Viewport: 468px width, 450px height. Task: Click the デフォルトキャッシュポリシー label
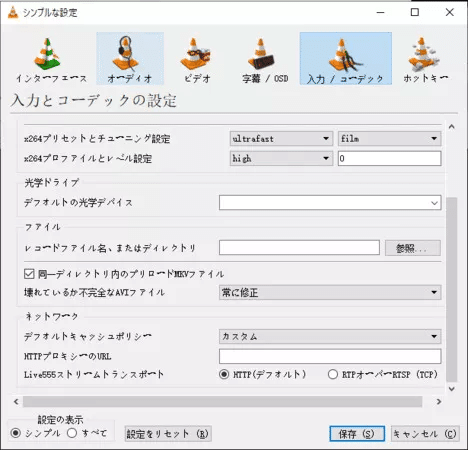(x=88, y=336)
